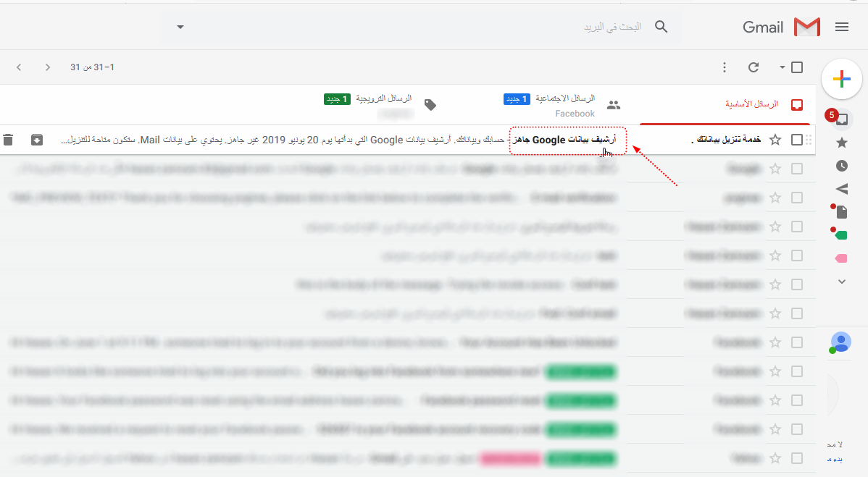
Task: Open the pink label in sidebar
Action: tap(841, 258)
